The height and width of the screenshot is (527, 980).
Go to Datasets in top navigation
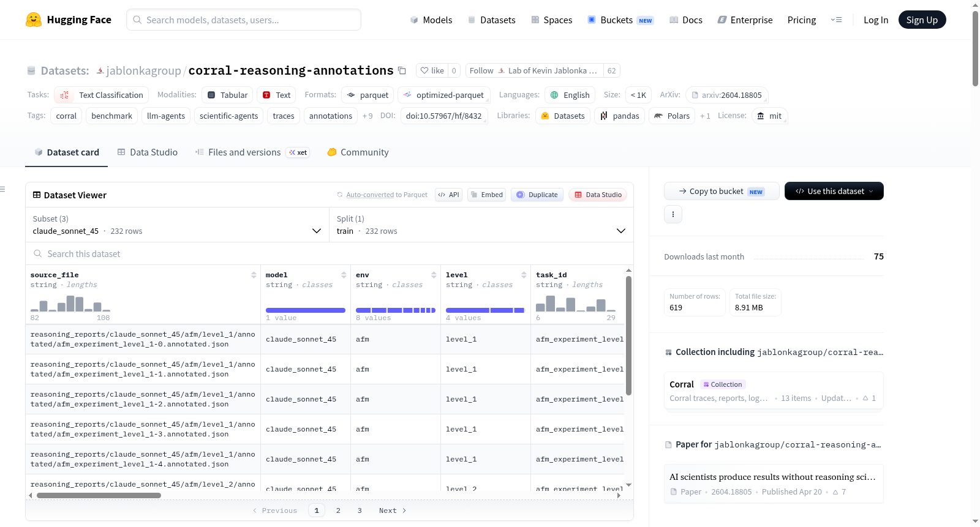491,20
